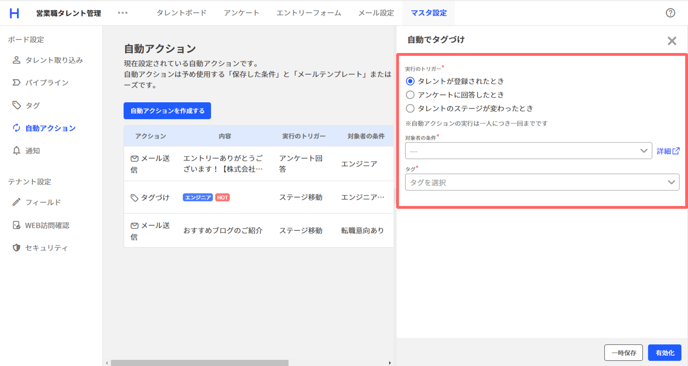Screen dimensions: 688x366
Task: Click the 実行のトリガー column header
Action: tap(304, 136)
